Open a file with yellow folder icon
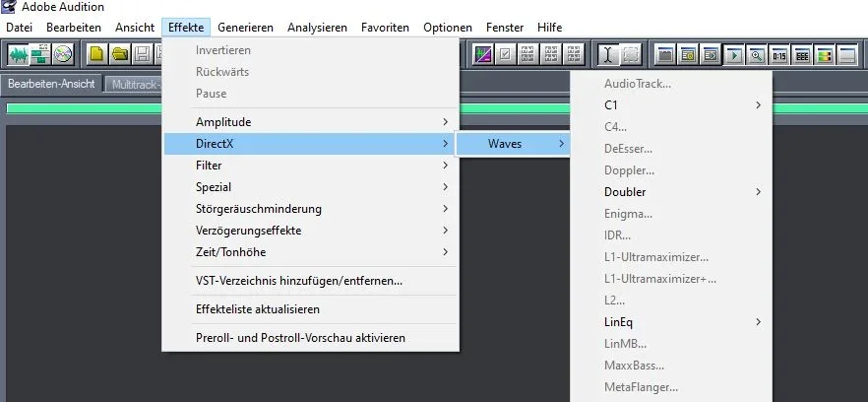The width and height of the screenshot is (868, 402). 120,54
